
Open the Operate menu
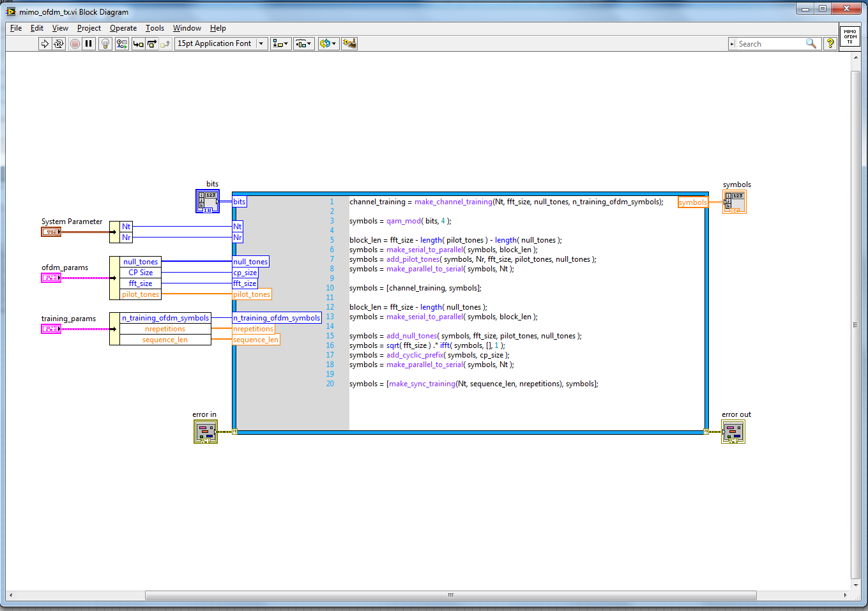tap(123, 28)
